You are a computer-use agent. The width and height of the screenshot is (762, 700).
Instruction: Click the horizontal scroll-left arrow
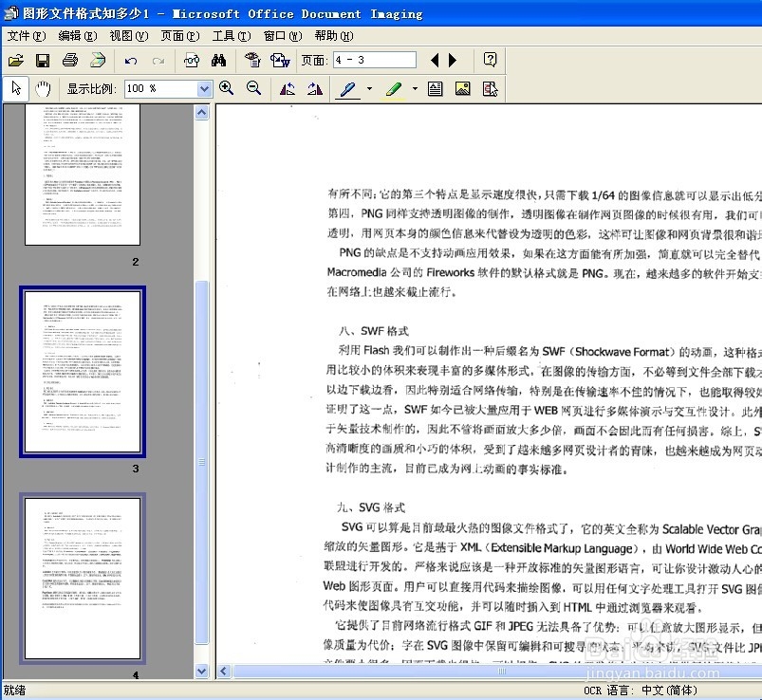(224, 672)
